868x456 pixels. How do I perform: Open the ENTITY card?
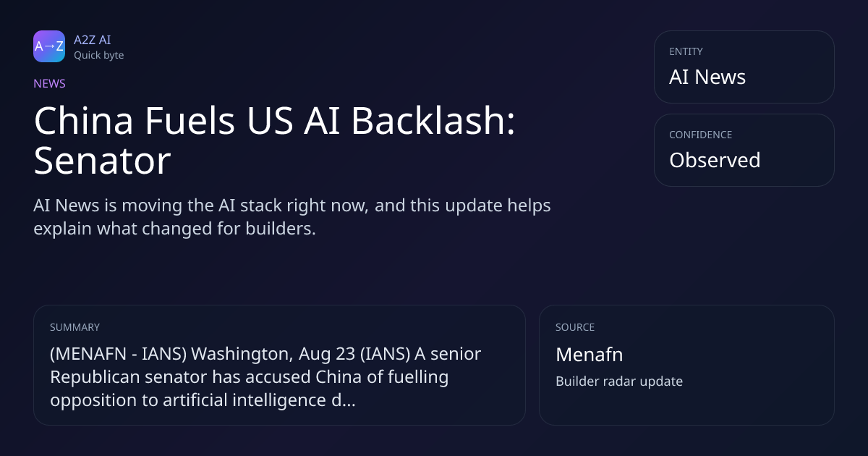click(744, 67)
